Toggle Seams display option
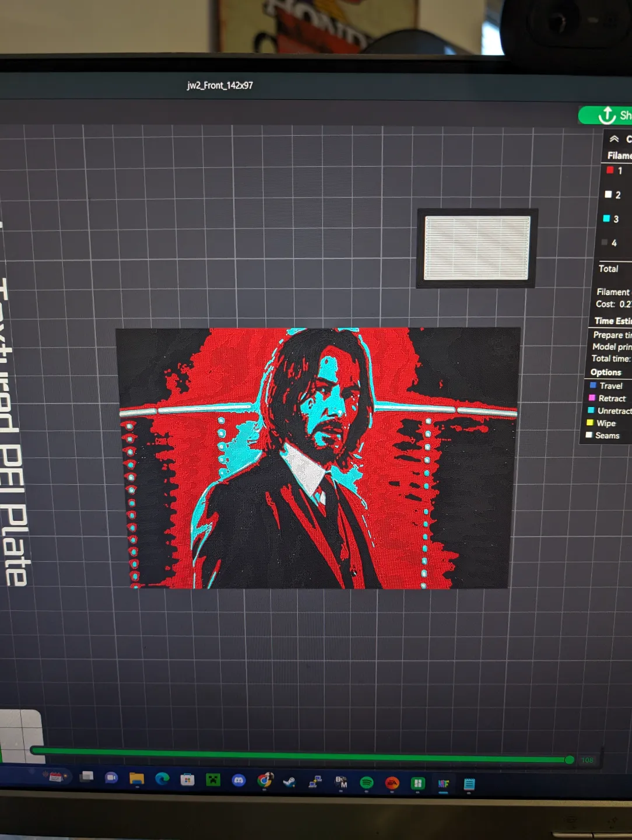The image size is (632, 840). click(x=589, y=435)
